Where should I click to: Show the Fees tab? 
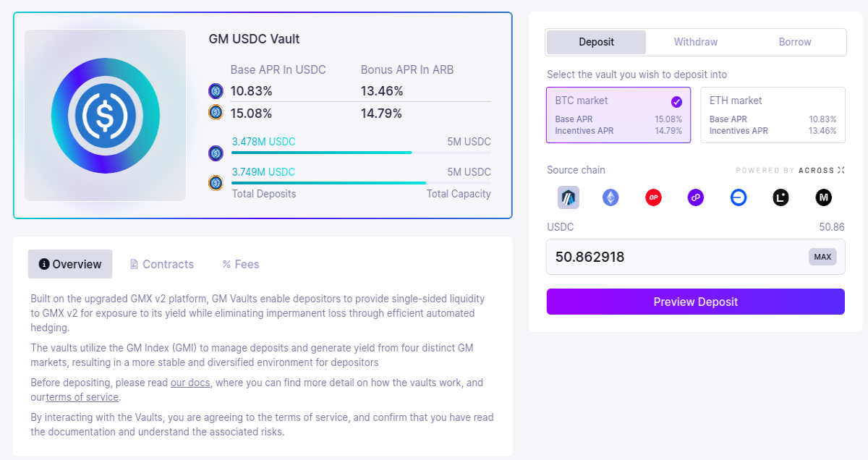[x=241, y=264]
